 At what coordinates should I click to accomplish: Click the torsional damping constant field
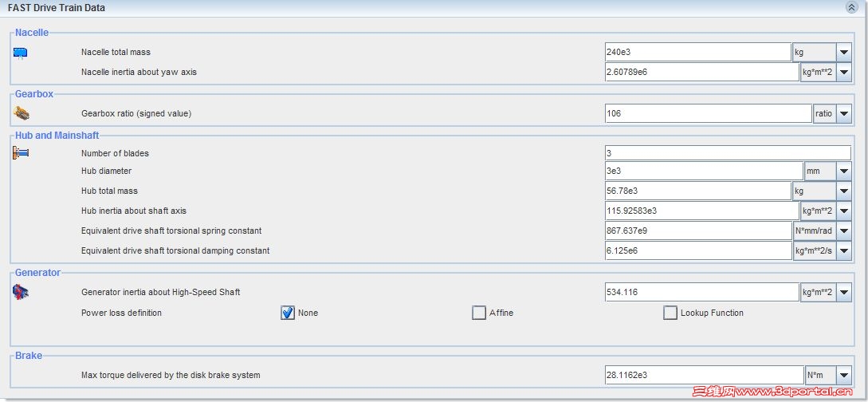point(698,250)
